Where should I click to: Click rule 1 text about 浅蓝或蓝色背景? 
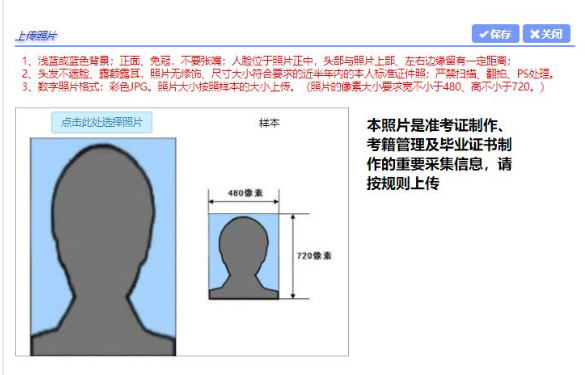[x=267, y=61]
